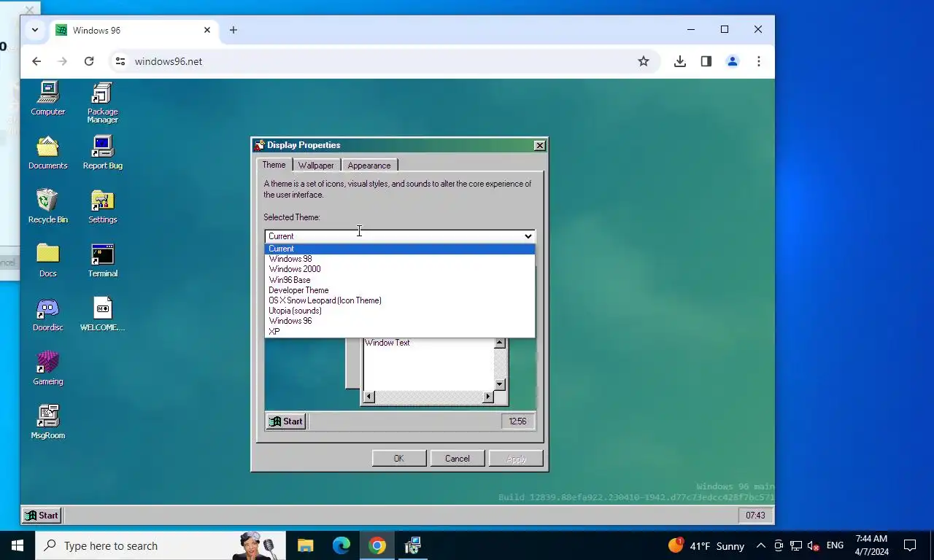Reload the windows96.net page
The image size is (934, 560).
point(89,61)
